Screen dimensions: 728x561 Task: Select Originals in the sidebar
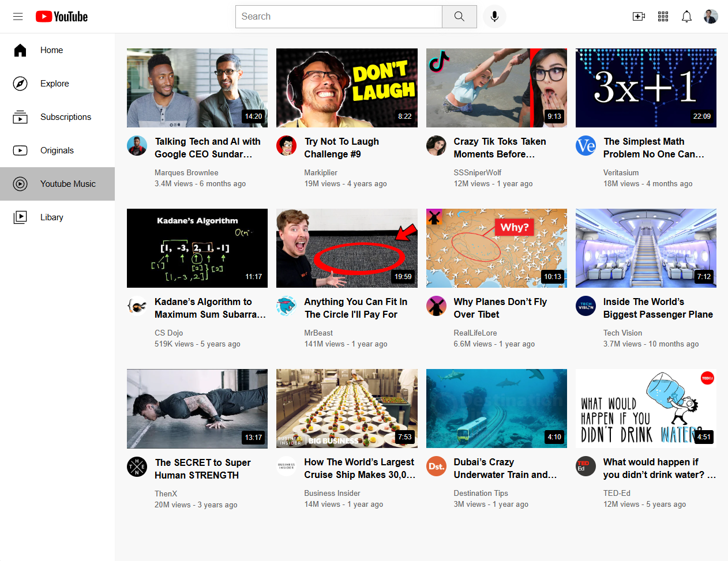pos(58,150)
